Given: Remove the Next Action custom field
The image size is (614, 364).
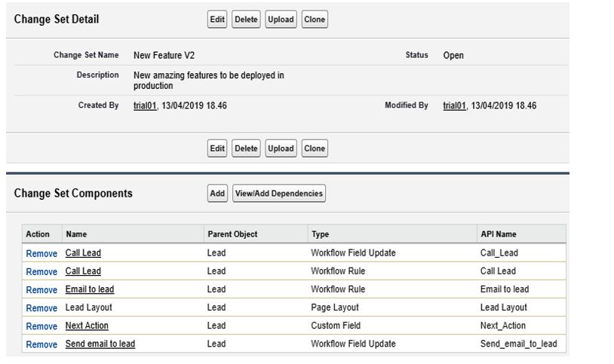Looking at the screenshot, I should pos(41,326).
